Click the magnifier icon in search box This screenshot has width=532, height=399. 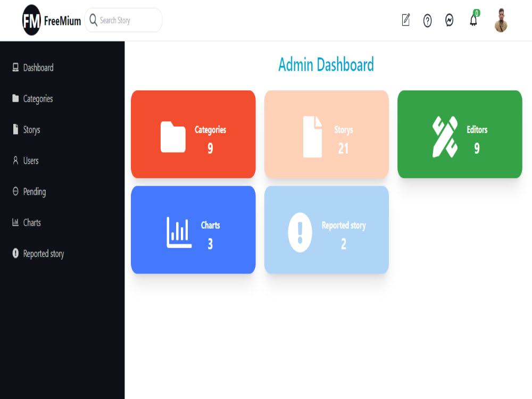93,20
